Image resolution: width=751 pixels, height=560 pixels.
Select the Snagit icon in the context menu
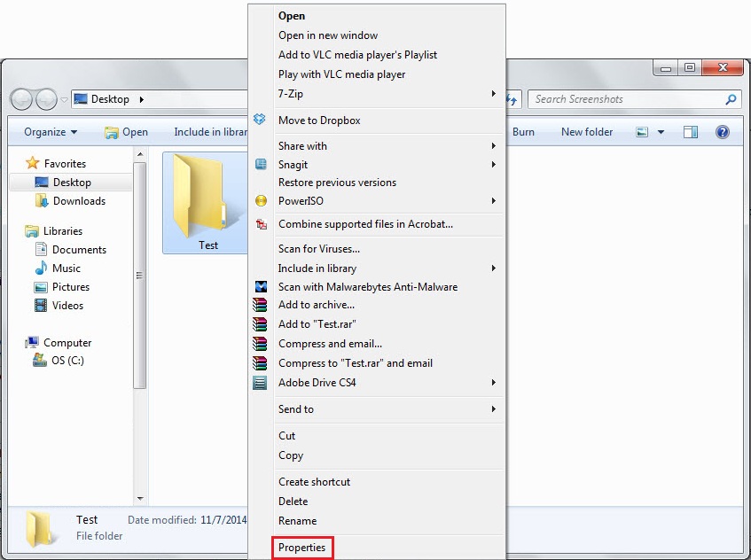(260, 164)
